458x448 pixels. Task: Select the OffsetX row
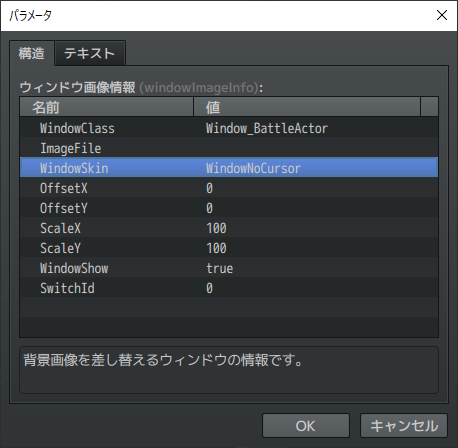tap(229, 188)
